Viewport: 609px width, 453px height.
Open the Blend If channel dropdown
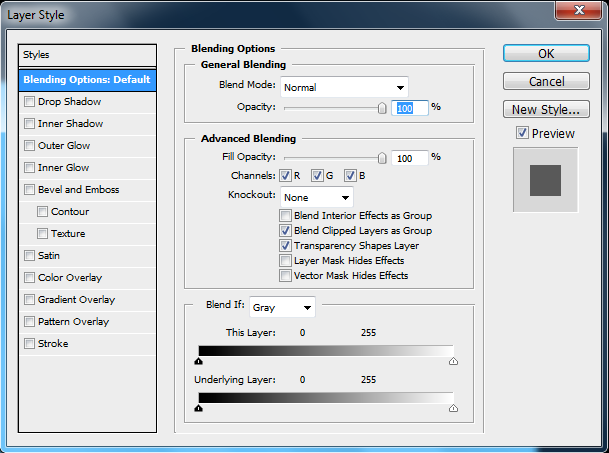(x=282, y=308)
